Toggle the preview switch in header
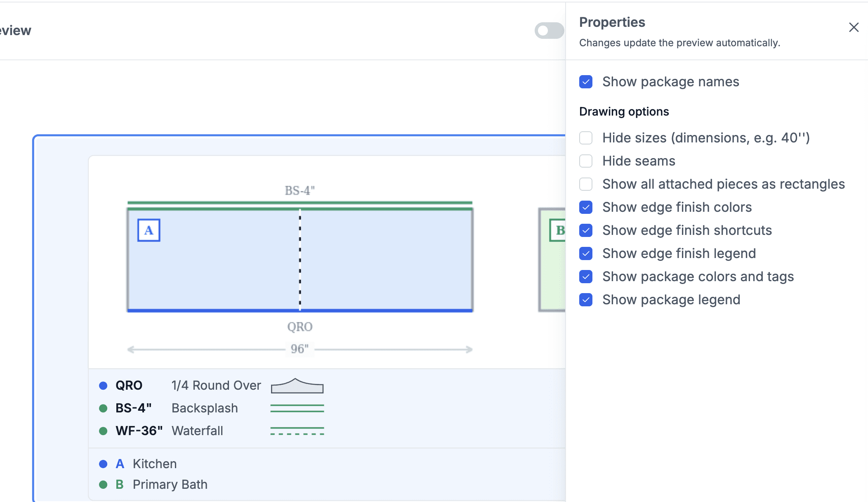 (x=549, y=31)
